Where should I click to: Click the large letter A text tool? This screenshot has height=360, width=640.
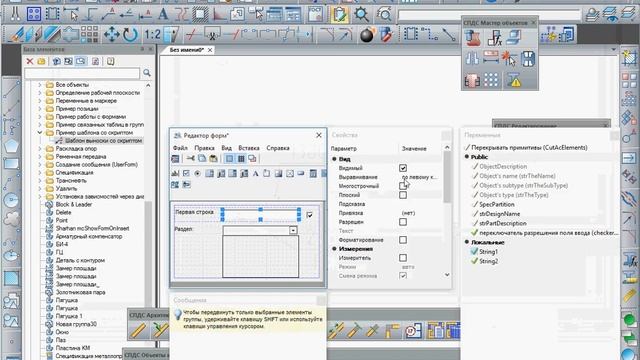click(x=163, y=14)
